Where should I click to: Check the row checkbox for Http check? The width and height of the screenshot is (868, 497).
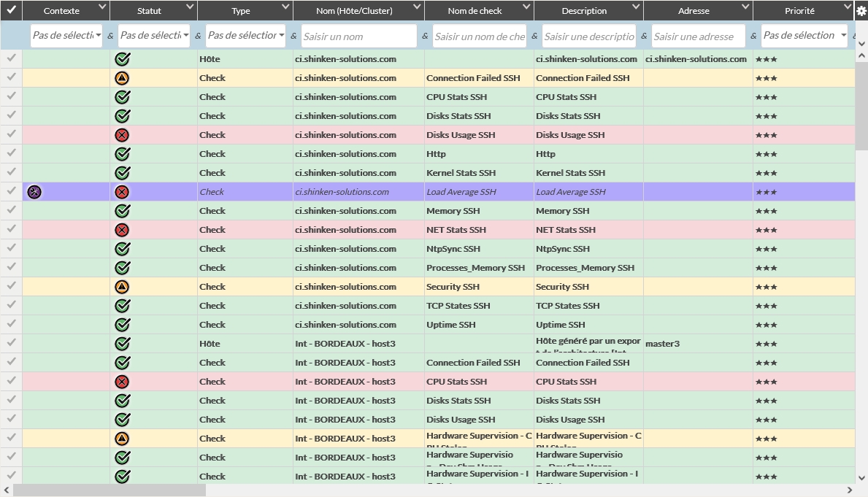click(x=11, y=154)
